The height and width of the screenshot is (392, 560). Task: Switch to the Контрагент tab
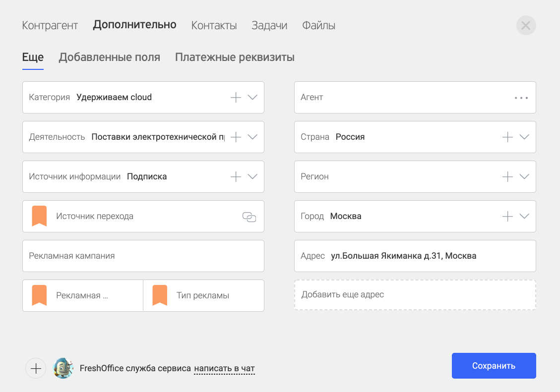50,25
